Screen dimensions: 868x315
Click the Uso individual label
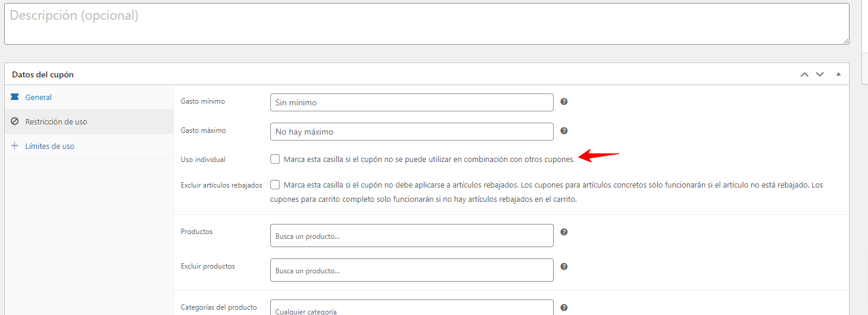pyautogui.click(x=203, y=160)
